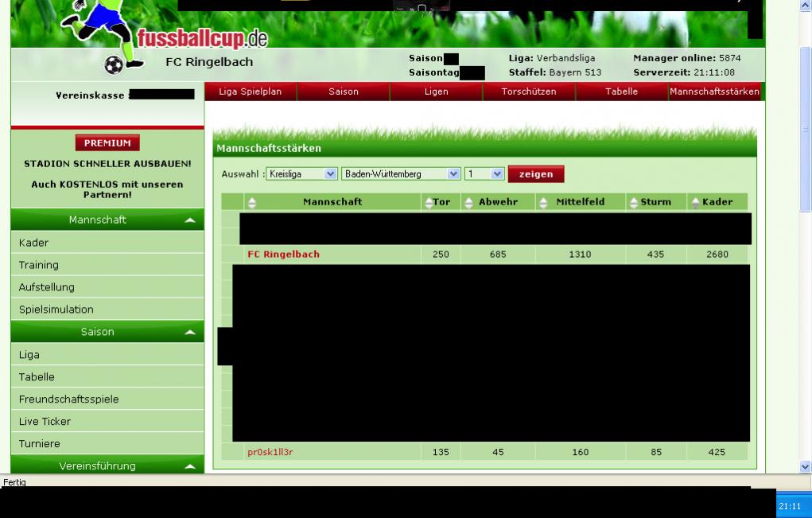
Task: Click the soccer ball icon beside FC Ringelbach
Action: tap(114, 65)
